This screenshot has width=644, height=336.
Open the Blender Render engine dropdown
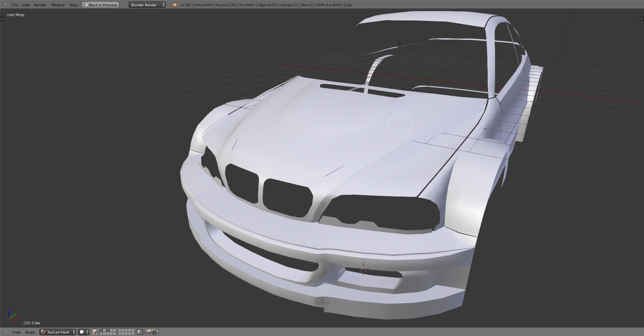coord(147,5)
